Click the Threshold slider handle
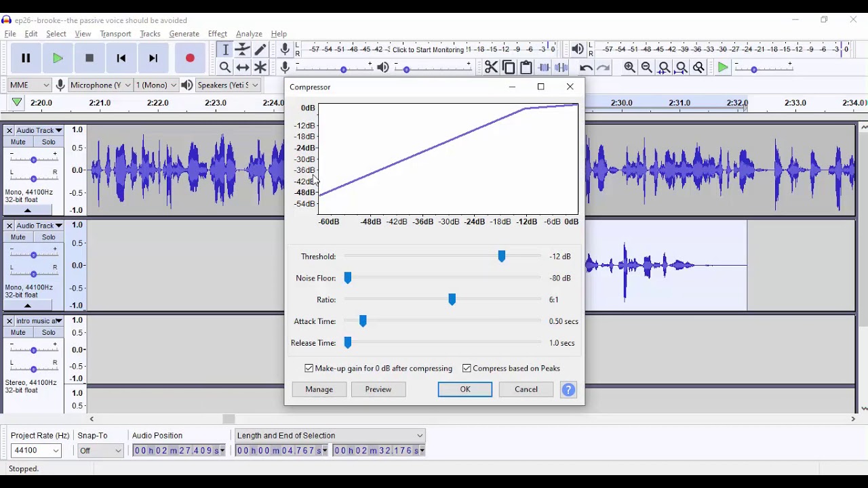 click(x=502, y=256)
